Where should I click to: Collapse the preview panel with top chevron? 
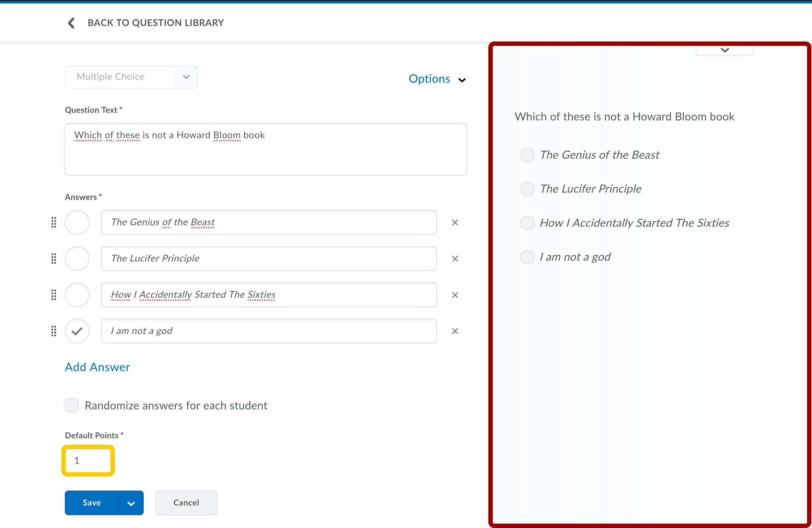725,50
